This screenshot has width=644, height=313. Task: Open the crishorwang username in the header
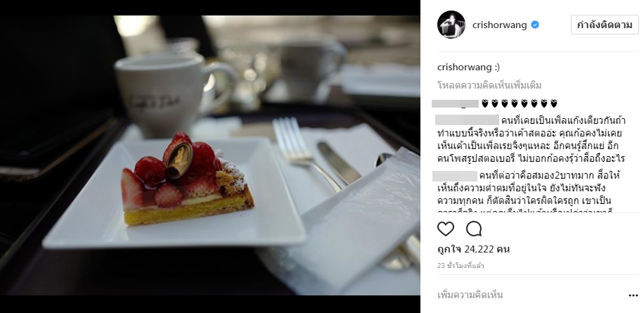(x=499, y=25)
